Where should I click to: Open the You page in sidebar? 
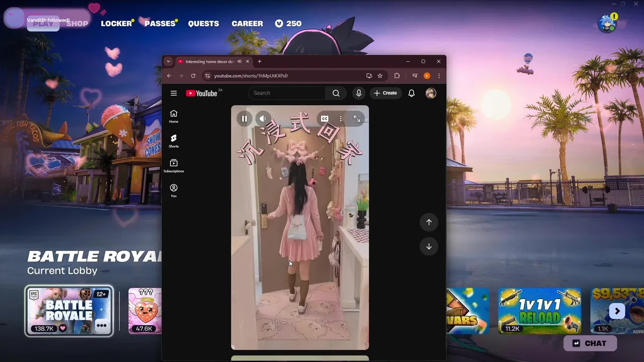174,190
